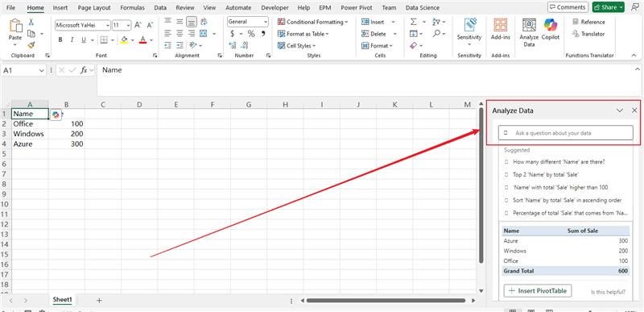The image size is (644, 312).
Task: Align text left
Action: pyautogui.click(x=167, y=33)
